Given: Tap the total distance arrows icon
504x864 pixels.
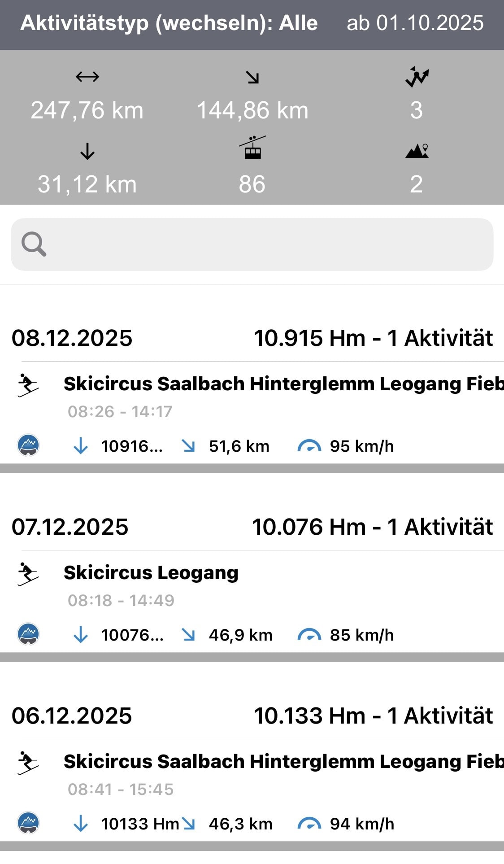Looking at the screenshot, I should click(87, 77).
